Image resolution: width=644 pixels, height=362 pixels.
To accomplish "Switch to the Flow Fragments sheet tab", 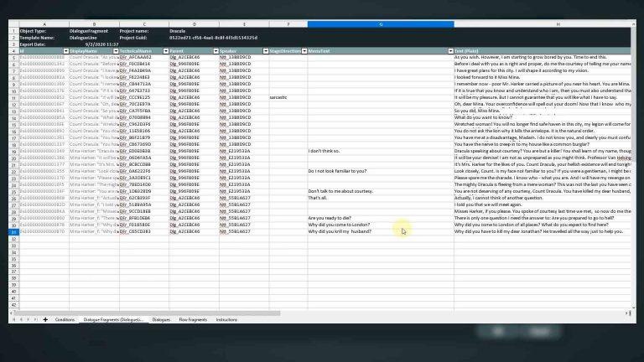I will (x=193, y=319).
